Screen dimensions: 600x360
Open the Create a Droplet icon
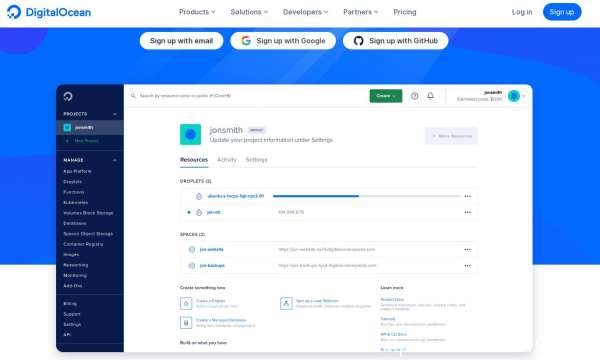coord(186,303)
